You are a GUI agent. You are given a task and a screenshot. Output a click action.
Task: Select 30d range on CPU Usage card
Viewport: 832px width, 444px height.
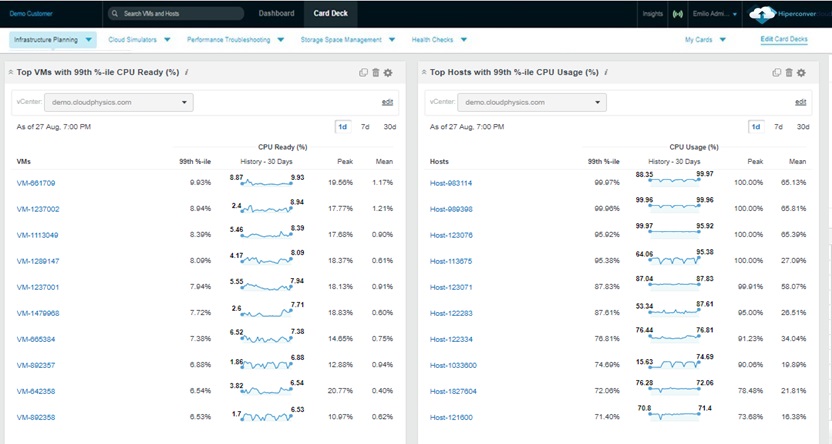tap(802, 127)
